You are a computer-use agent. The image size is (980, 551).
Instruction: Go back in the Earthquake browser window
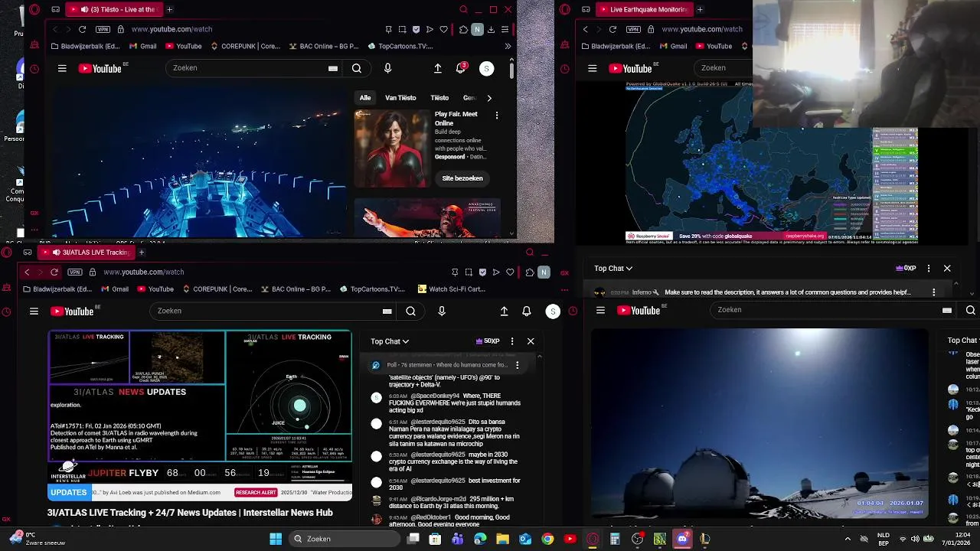click(586, 29)
